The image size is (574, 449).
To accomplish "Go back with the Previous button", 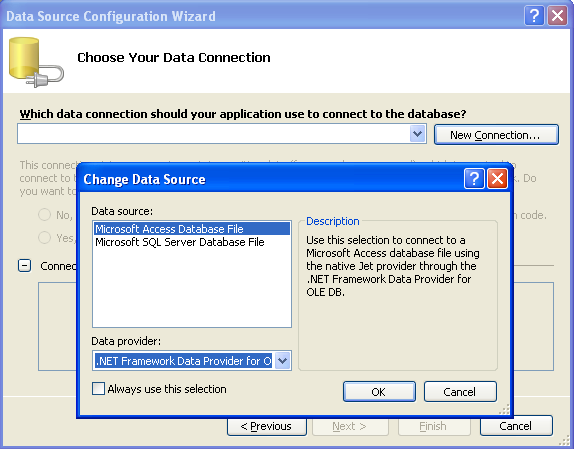I will tap(266, 426).
